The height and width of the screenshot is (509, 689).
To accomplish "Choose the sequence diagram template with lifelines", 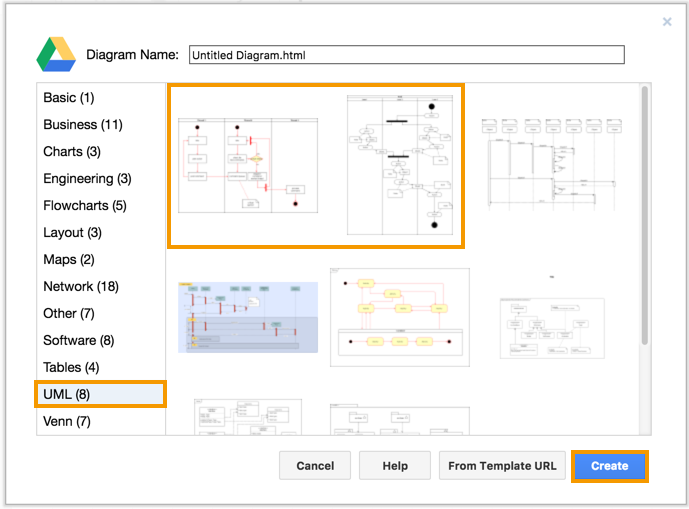I will click(x=552, y=164).
